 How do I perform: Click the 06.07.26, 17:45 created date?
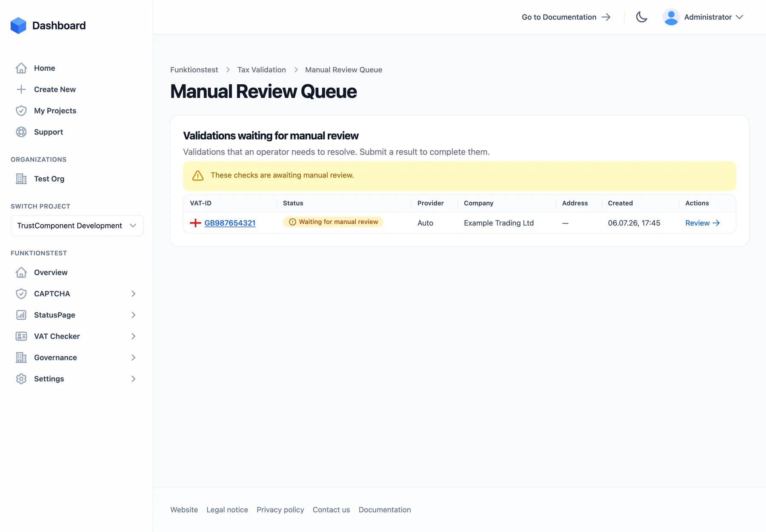634,223
